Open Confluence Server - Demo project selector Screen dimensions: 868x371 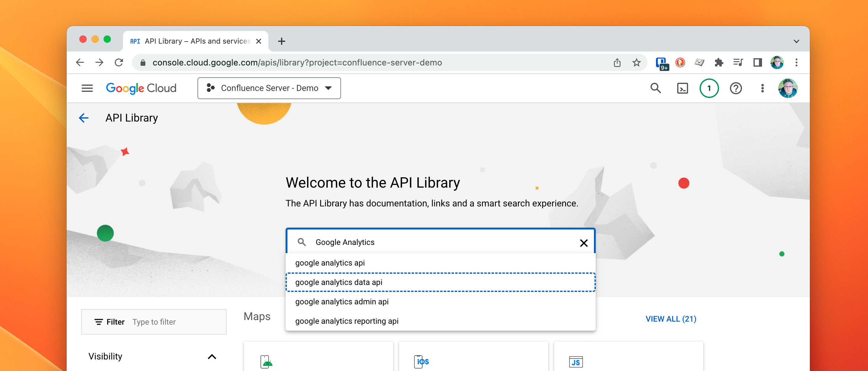click(269, 89)
